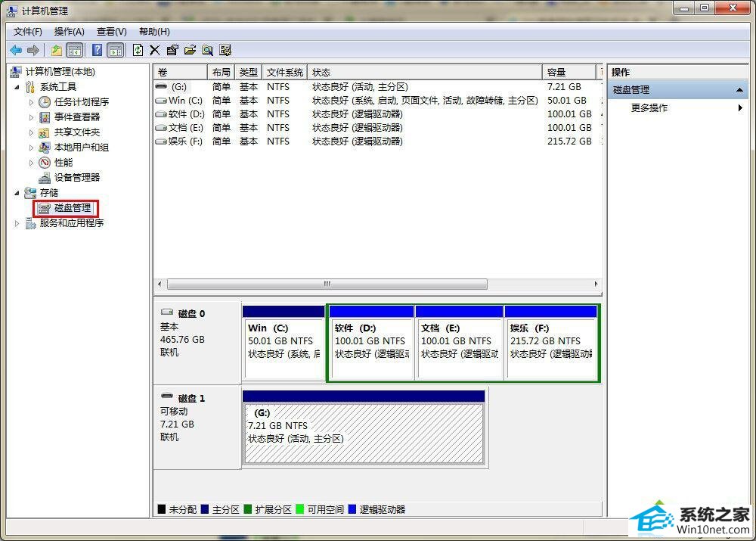
Task: Collapse the 存储 tree node
Action: click(x=17, y=193)
